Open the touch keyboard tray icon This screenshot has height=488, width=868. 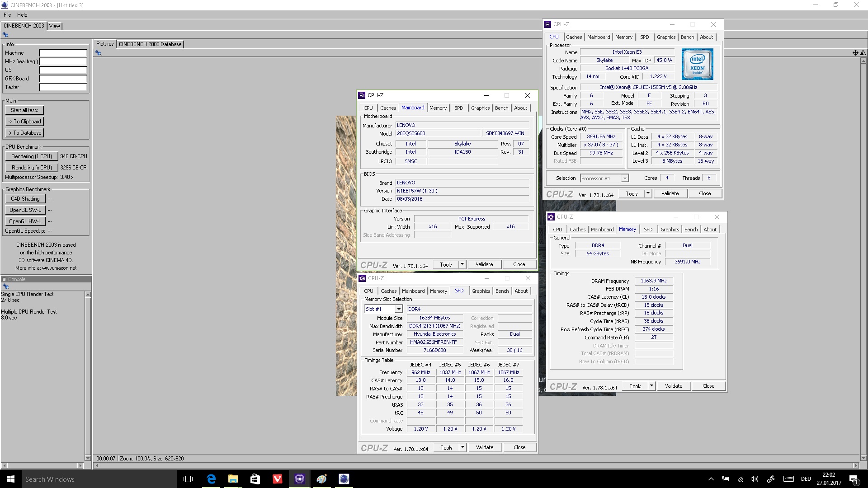pos(788,479)
